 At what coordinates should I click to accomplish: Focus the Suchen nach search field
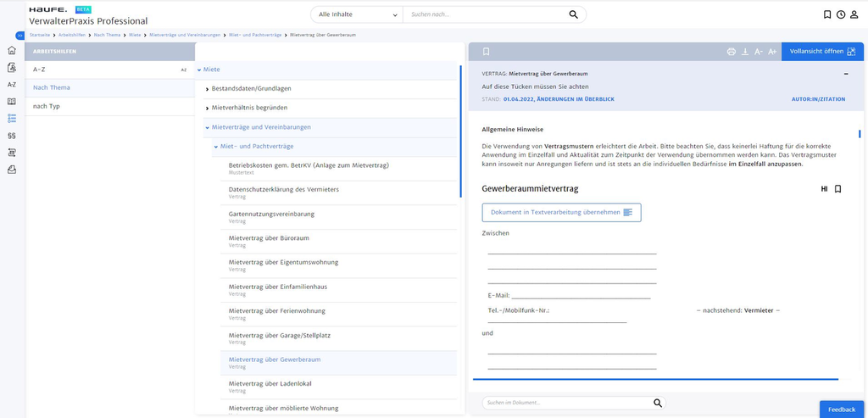point(487,14)
